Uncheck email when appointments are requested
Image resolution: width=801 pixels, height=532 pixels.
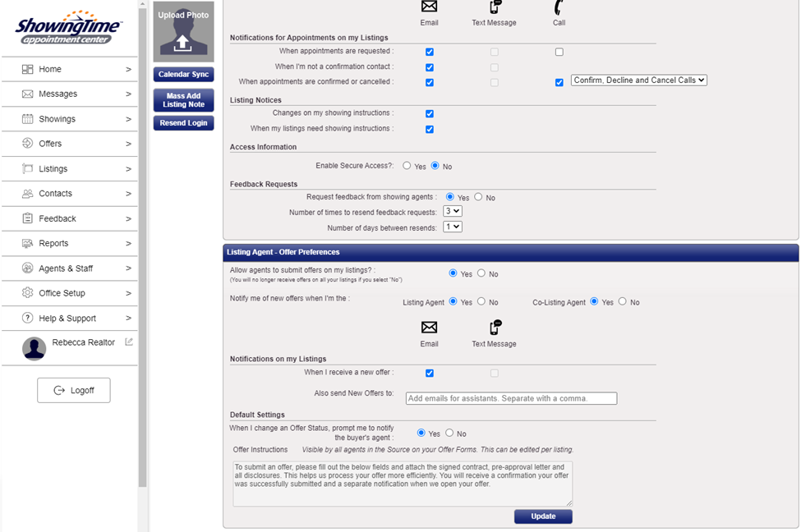[x=430, y=52]
